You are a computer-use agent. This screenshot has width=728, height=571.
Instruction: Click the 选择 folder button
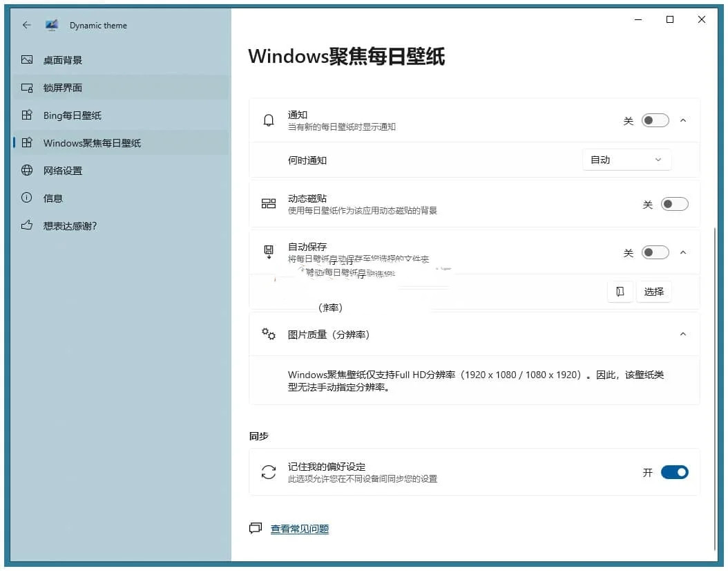(x=653, y=292)
